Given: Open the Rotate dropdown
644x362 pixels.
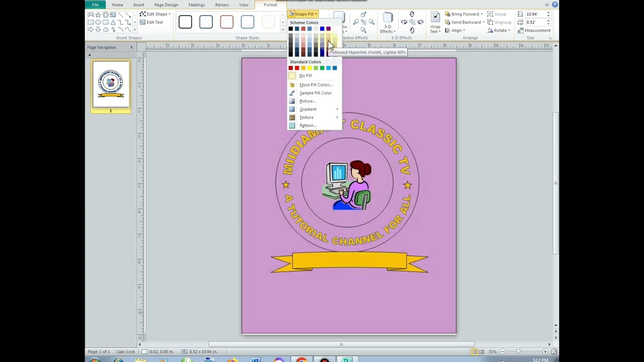Looking at the screenshot, I should pos(499,31).
